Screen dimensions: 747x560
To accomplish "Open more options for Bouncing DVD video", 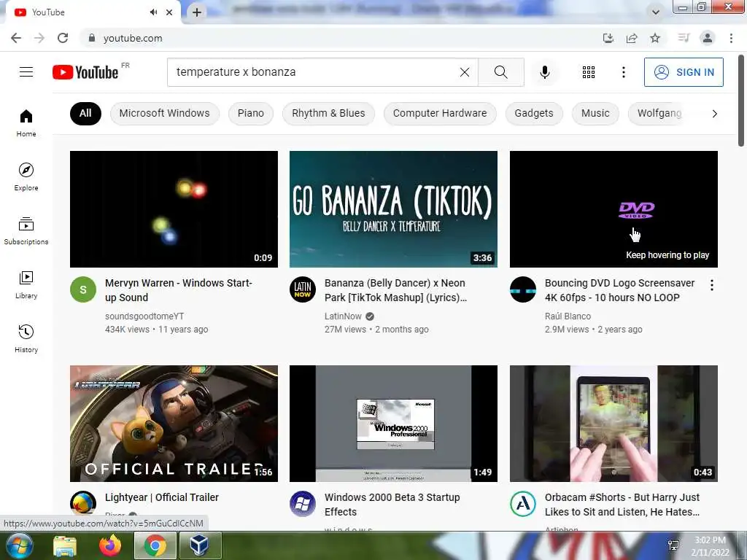I will point(712,285).
